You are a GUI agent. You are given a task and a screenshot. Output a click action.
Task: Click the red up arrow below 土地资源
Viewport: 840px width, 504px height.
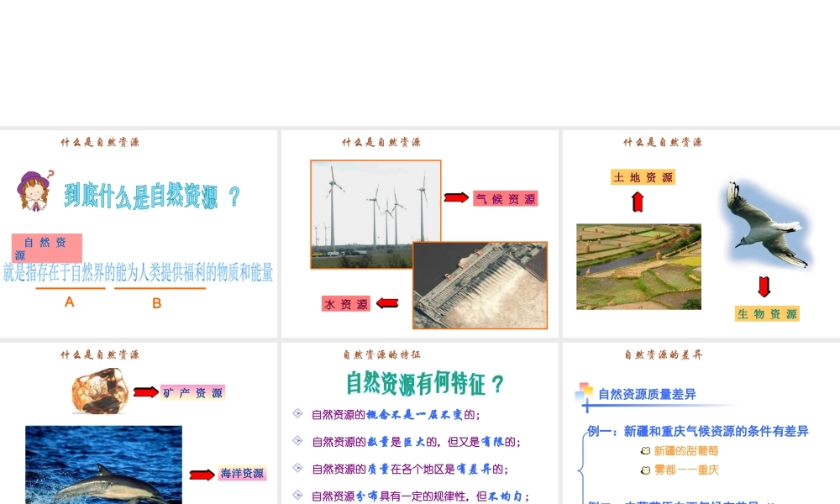pyautogui.click(x=638, y=202)
